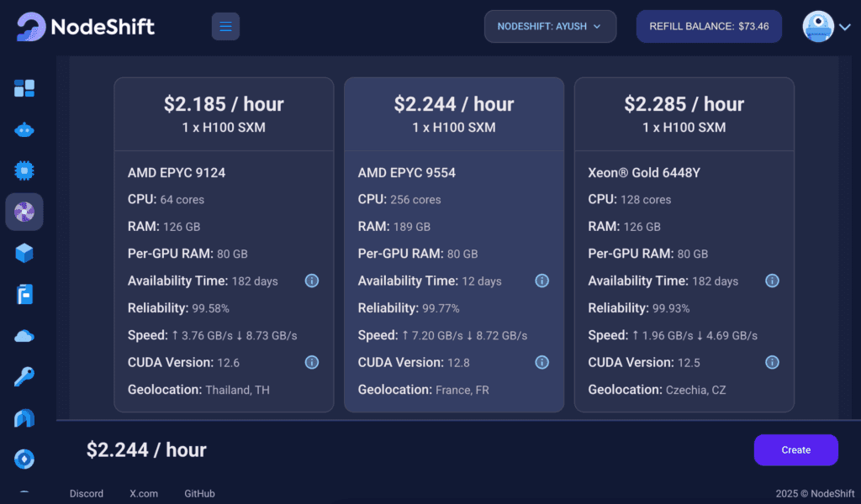Click the Create button
Screen dimensions: 861x504
[795, 449]
